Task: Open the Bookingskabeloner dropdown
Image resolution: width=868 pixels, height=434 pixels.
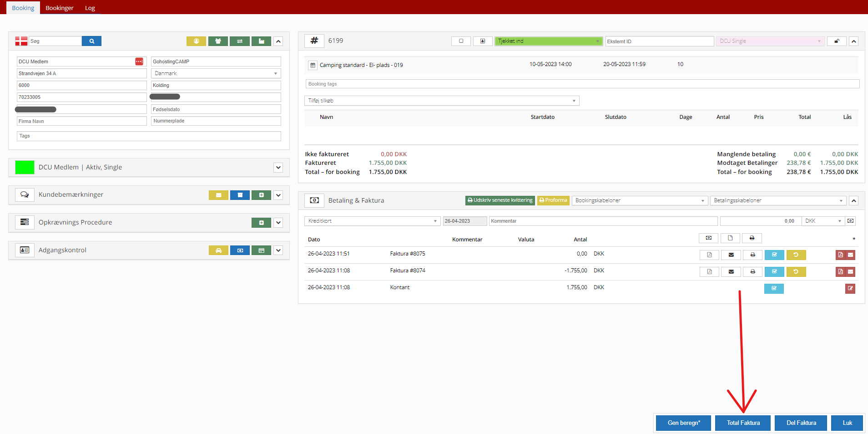Action: coord(639,201)
